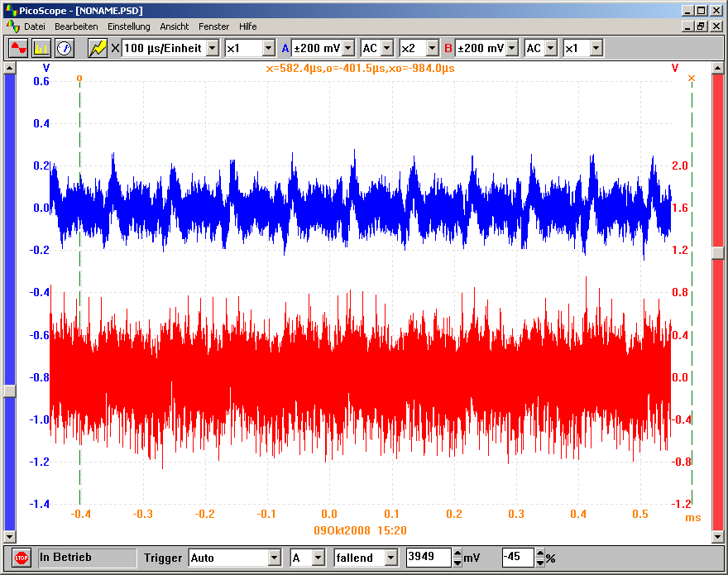Expand the 100 µs/Einheit timebase dropdown
Screen dimensions: 728x575
coord(213,48)
